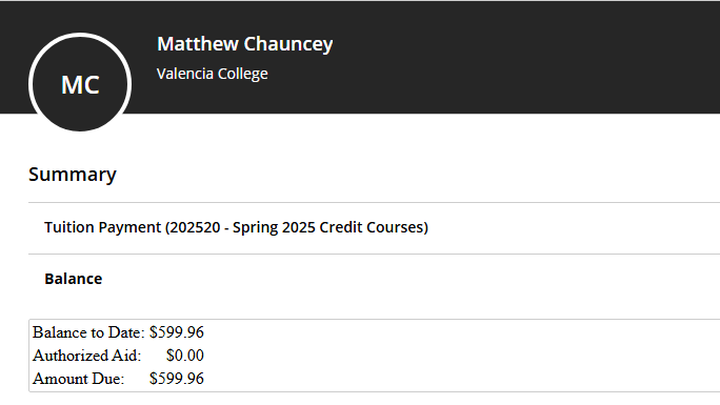Screen dimensions: 720x405
Task: Click the blank area beside Balance header
Action: [x=413, y=279]
